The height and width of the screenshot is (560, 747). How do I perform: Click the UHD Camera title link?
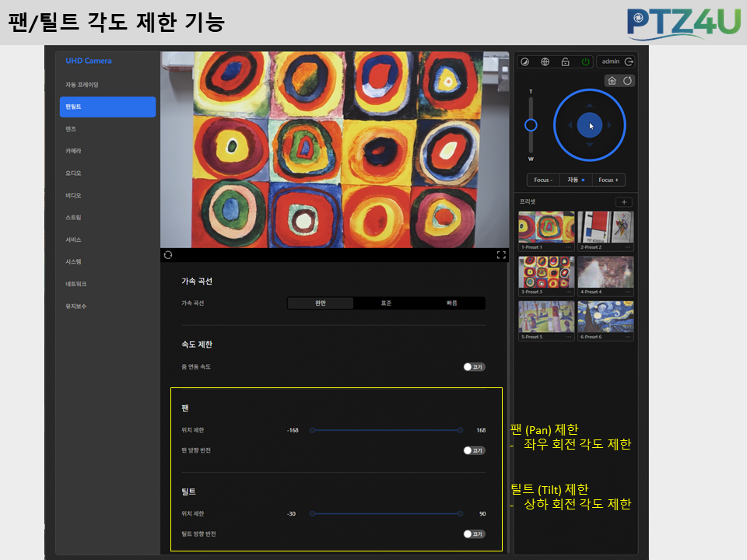click(89, 61)
